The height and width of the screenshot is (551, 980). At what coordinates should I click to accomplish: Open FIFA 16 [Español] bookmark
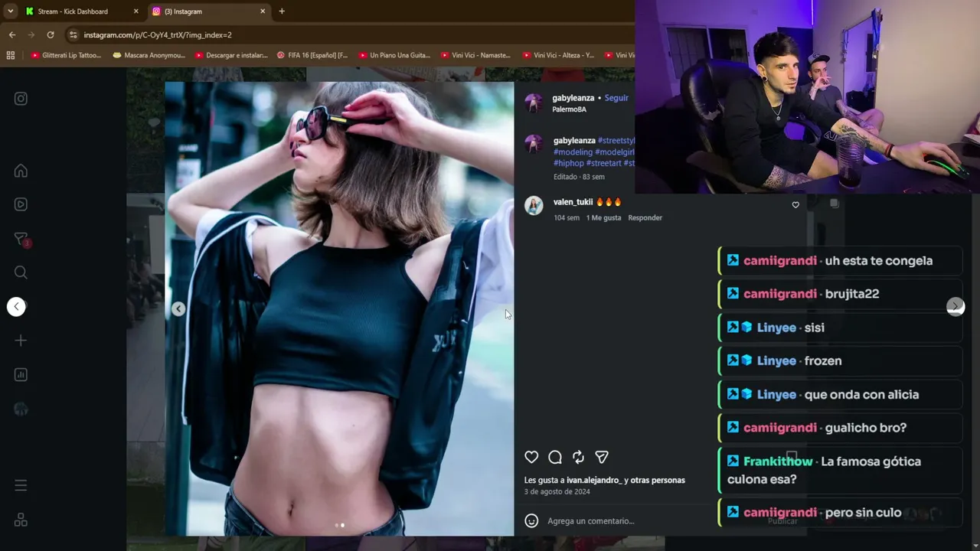(312, 55)
